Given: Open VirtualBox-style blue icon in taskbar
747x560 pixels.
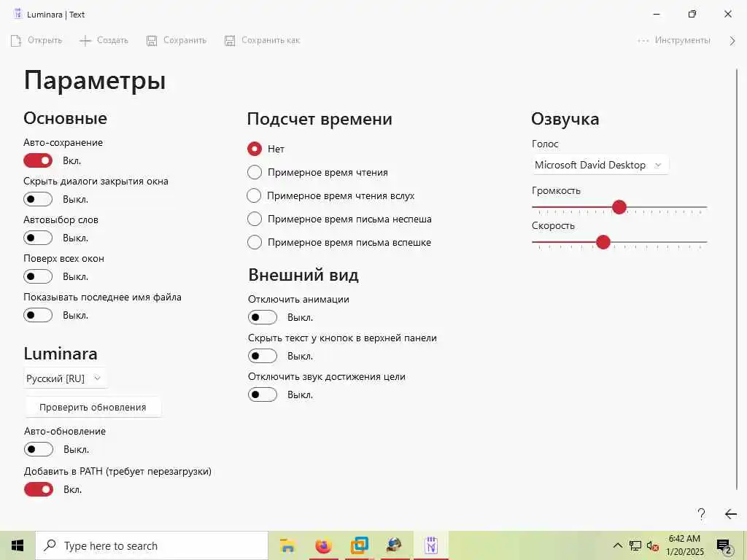Looking at the screenshot, I should coord(359,545).
